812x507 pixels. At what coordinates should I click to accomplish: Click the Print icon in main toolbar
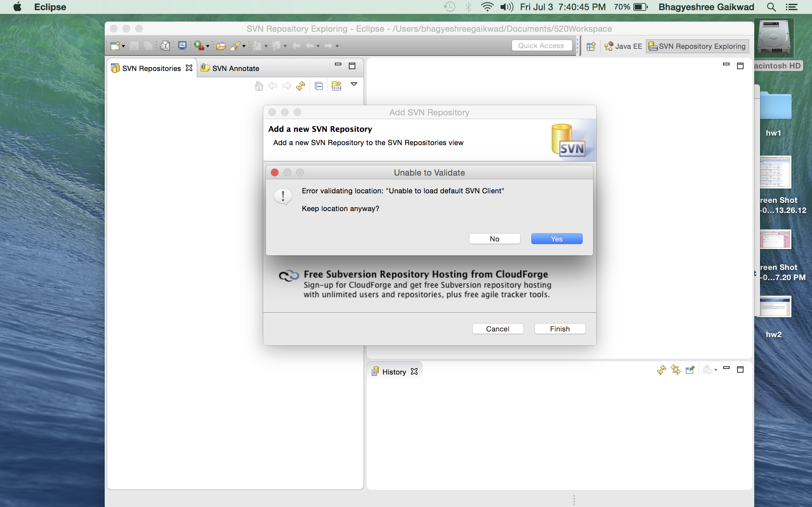tap(165, 46)
